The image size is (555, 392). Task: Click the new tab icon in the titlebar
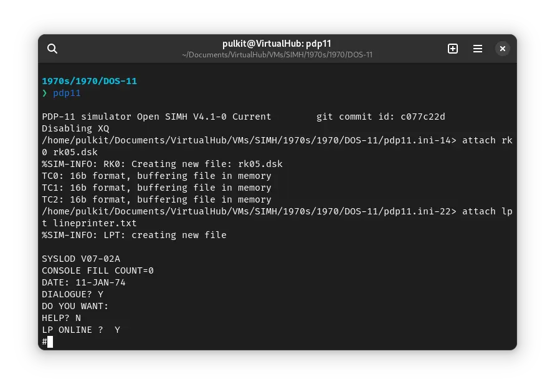[x=453, y=48]
